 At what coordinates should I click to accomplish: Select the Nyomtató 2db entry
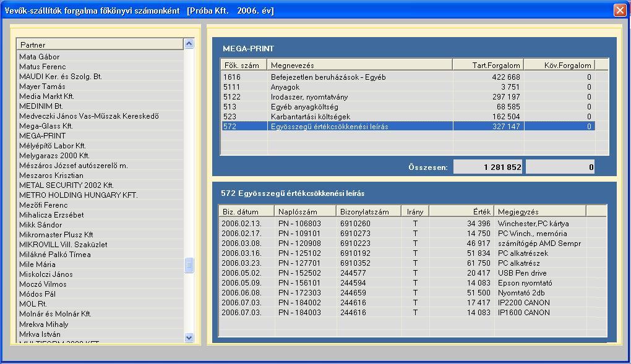tap(403, 293)
